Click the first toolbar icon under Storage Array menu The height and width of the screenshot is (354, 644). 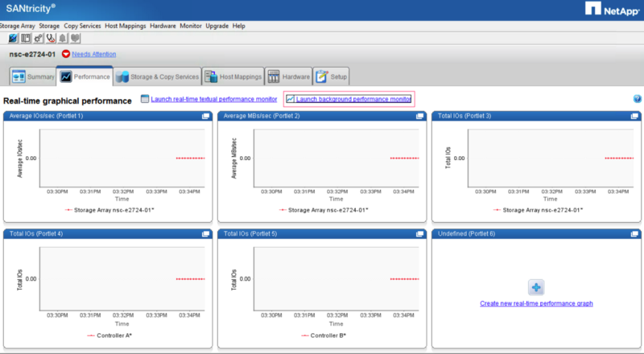[13, 38]
